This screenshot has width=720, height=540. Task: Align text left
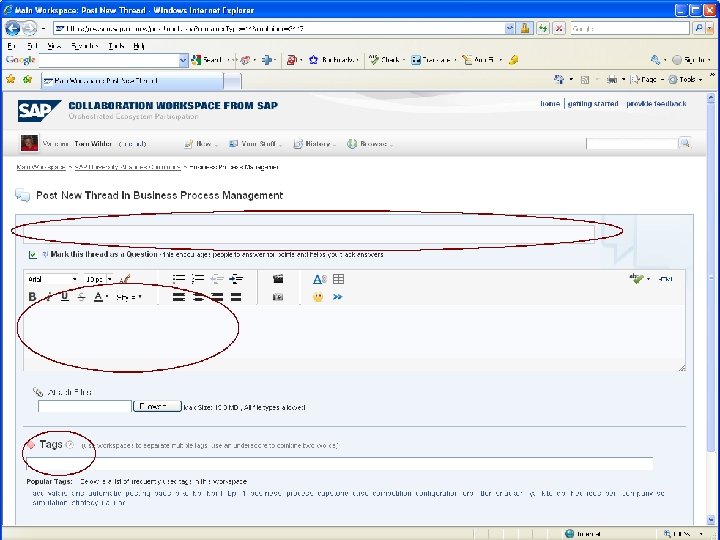pyautogui.click(x=179, y=297)
